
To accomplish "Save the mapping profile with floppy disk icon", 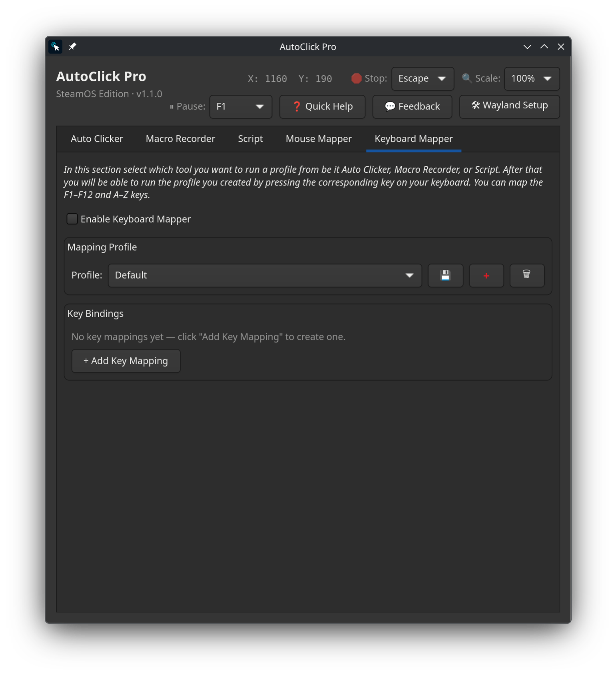I will 445,276.
